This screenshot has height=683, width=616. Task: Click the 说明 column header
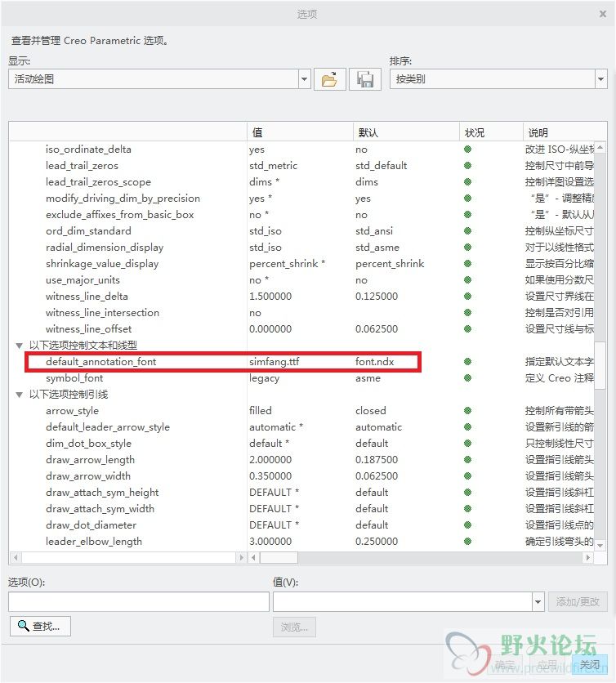pyautogui.click(x=565, y=132)
